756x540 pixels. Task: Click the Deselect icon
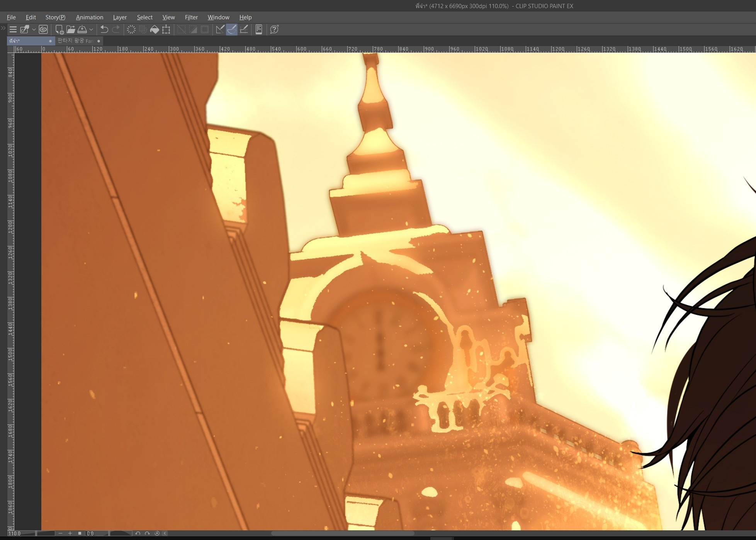point(181,29)
